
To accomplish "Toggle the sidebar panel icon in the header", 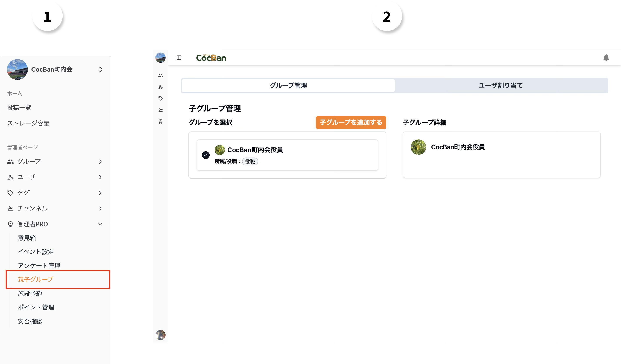I will tap(179, 58).
